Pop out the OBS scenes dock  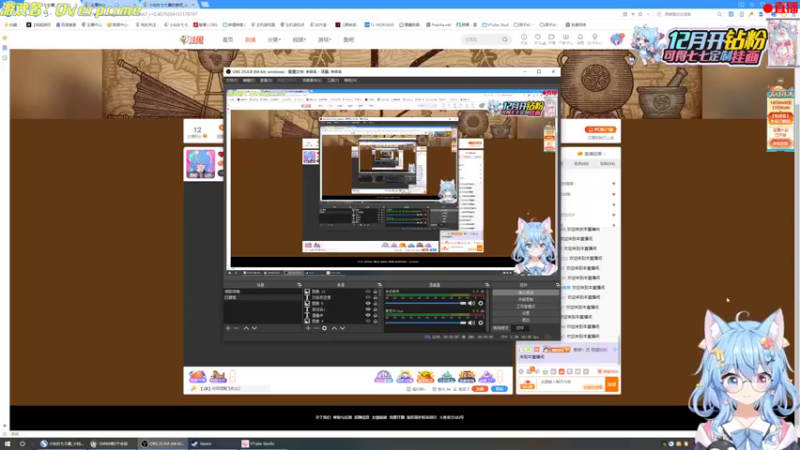point(299,285)
